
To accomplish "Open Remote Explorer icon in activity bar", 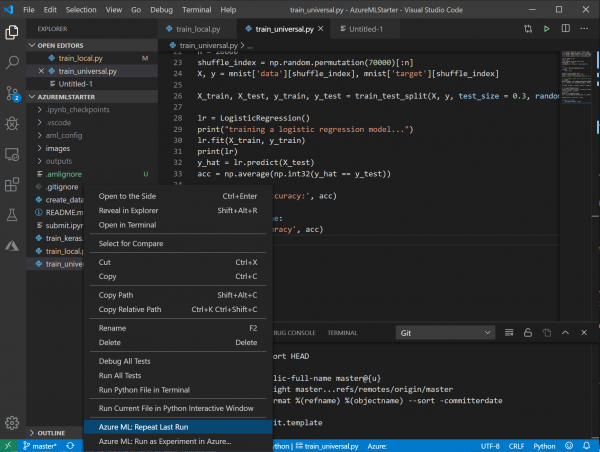I will pyautogui.click(x=13, y=154).
